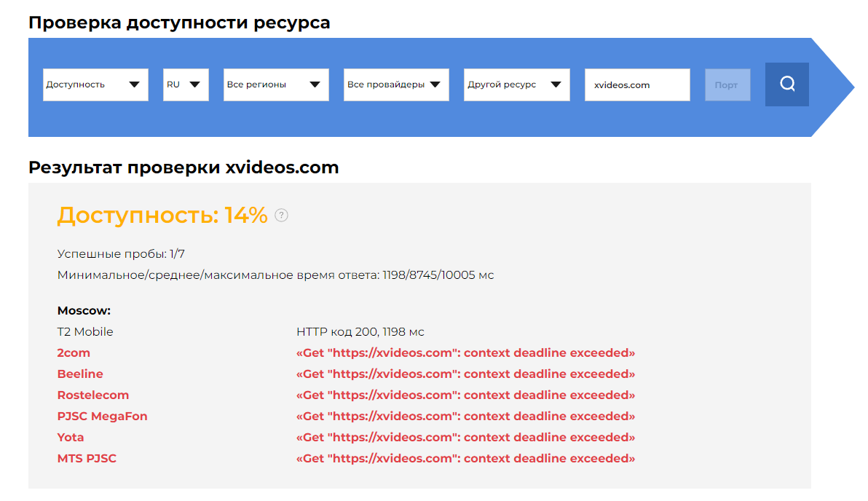Click the Порт port field
This screenshot has height=501, width=868.
pyautogui.click(x=727, y=84)
